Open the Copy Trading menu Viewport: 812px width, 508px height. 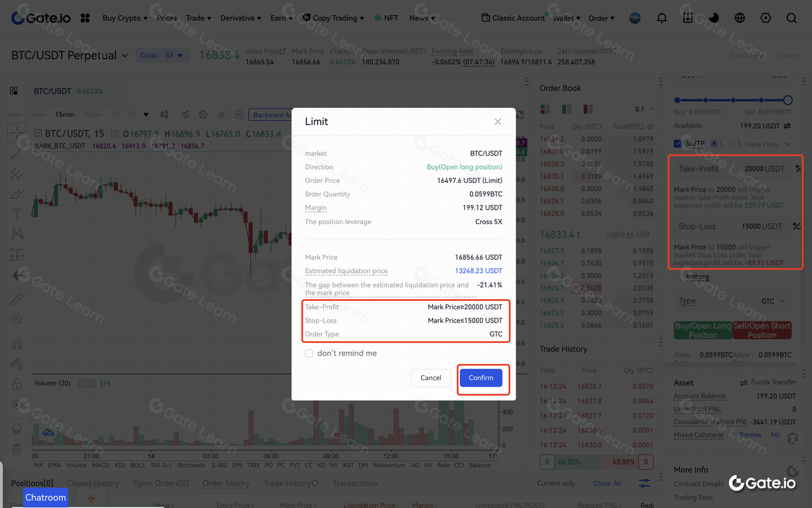[334, 18]
